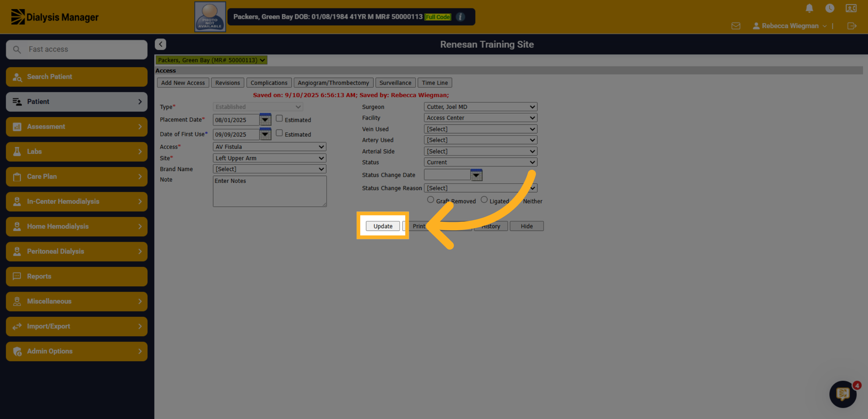The width and height of the screenshot is (868, 419).
Task: Open the contact card icon in header
Action: point(851,8)
